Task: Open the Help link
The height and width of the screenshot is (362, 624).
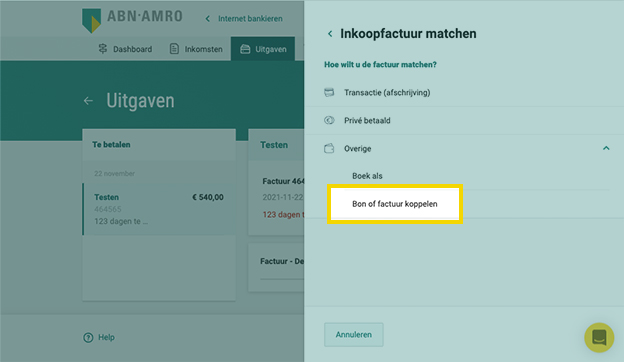Action: coord(106,337)
